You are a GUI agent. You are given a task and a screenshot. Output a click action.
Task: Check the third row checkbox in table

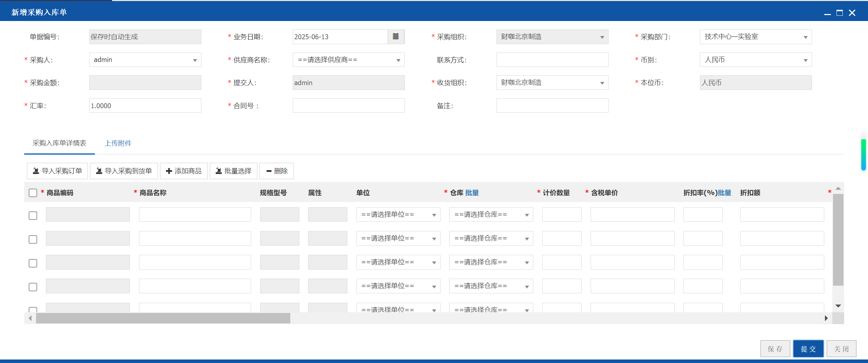click(33, 263)
